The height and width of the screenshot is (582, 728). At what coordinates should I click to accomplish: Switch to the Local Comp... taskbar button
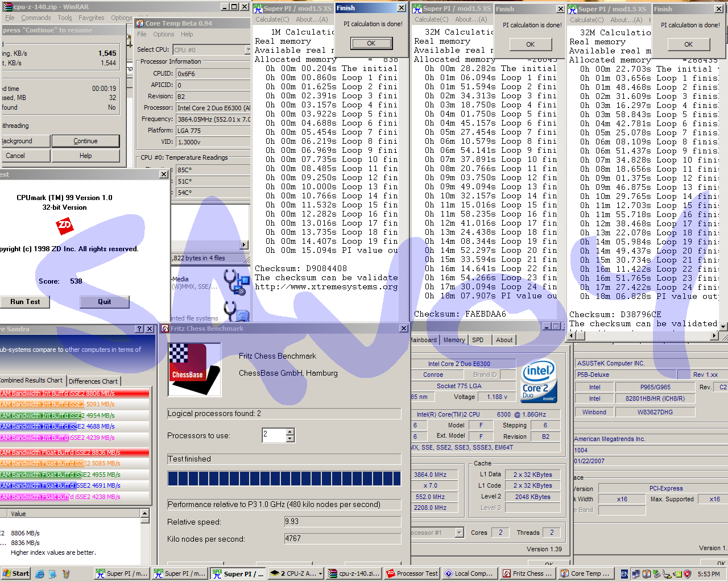coord(470,574)
